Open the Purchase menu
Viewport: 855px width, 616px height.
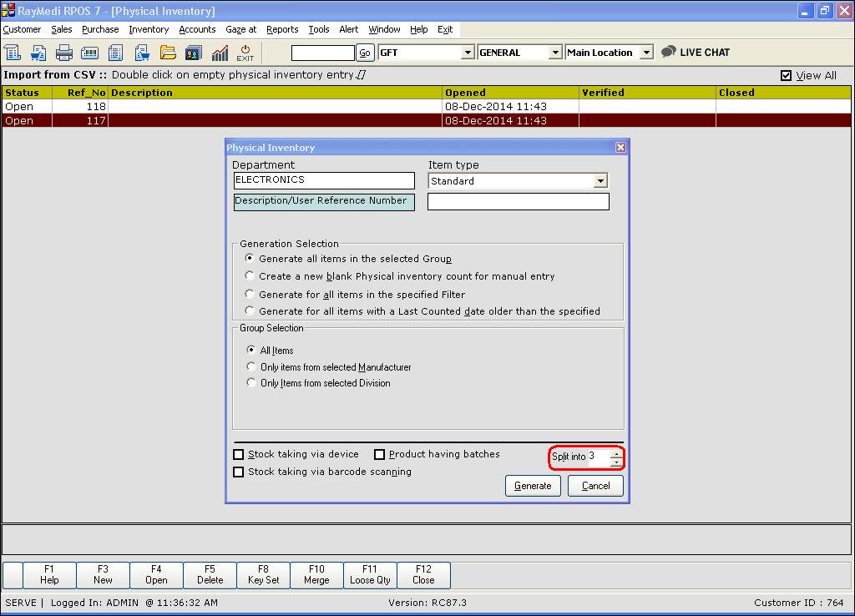pyautogui.click(x=100, y=29)
